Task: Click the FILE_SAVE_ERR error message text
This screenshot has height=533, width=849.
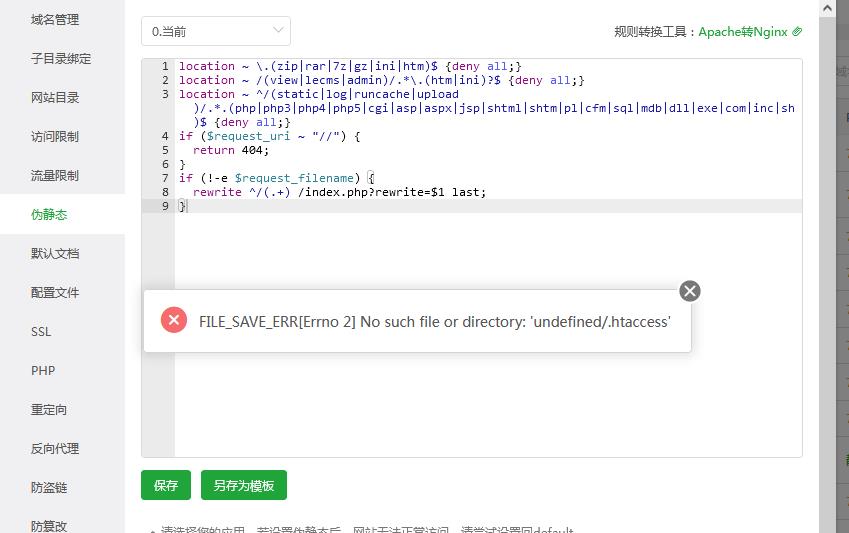Action: [435, 322]
